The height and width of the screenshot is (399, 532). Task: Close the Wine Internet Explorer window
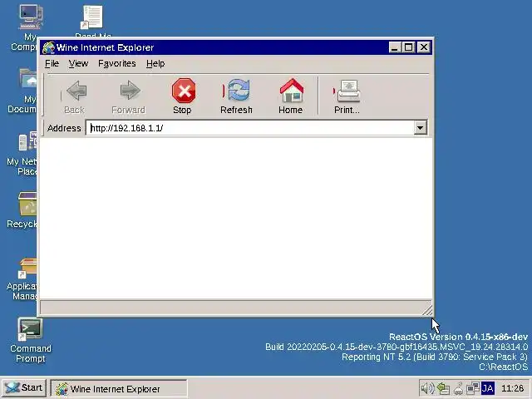click(424, 47)
